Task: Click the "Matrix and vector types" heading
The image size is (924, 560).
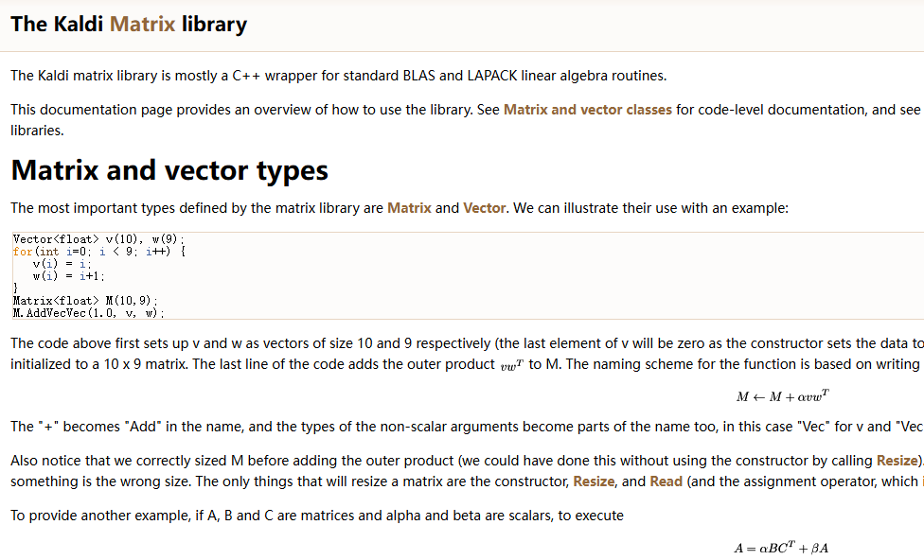Action: pos(169,170)
